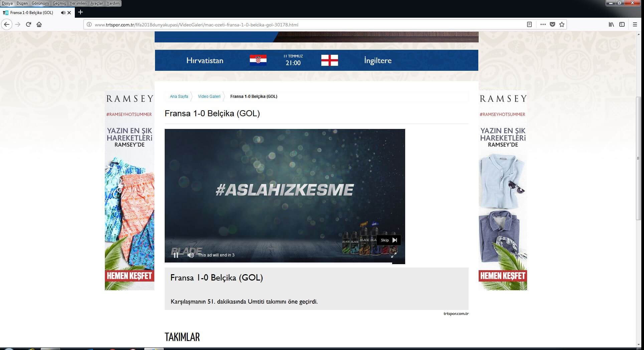Bookmark this page with the star icon

click(x=562, y=24)
